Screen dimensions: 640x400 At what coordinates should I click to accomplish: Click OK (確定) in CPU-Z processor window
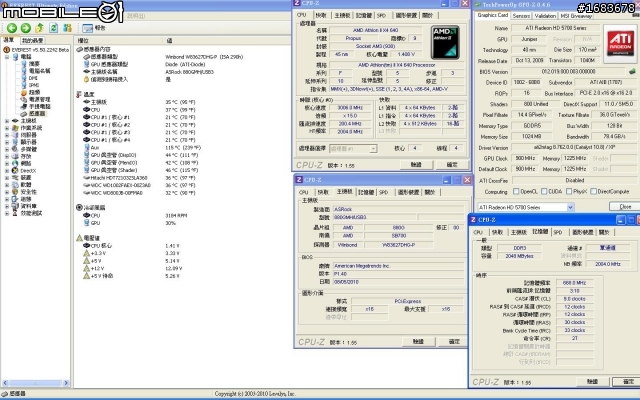coord(452,164)
